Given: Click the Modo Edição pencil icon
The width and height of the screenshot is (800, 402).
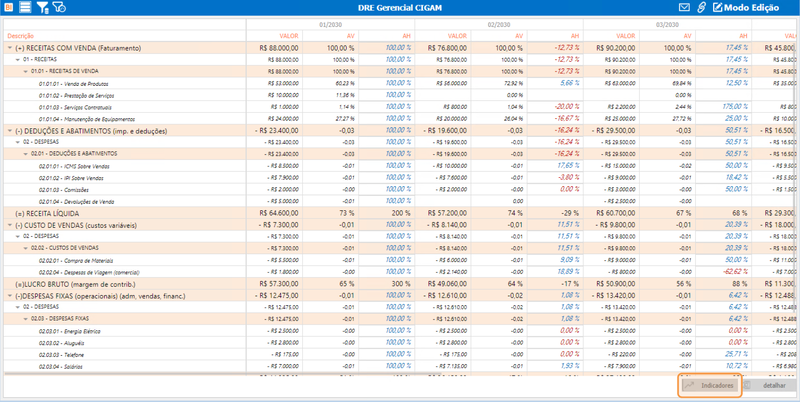Looking at the screenshot, I should tap(717, 7).
